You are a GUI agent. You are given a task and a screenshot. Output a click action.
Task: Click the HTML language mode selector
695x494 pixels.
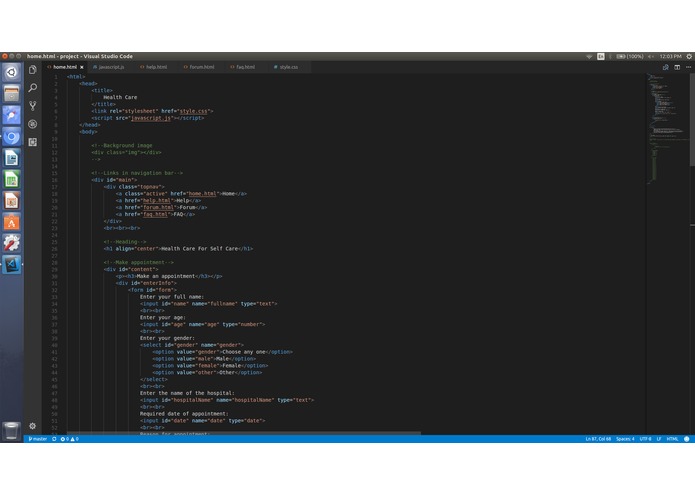(x=672, y=439)
